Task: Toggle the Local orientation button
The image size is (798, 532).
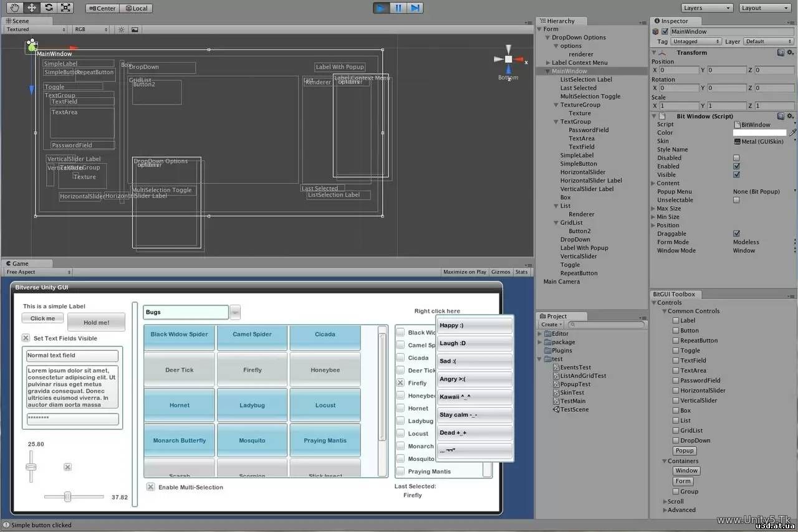Action: (x=136, y=8)
